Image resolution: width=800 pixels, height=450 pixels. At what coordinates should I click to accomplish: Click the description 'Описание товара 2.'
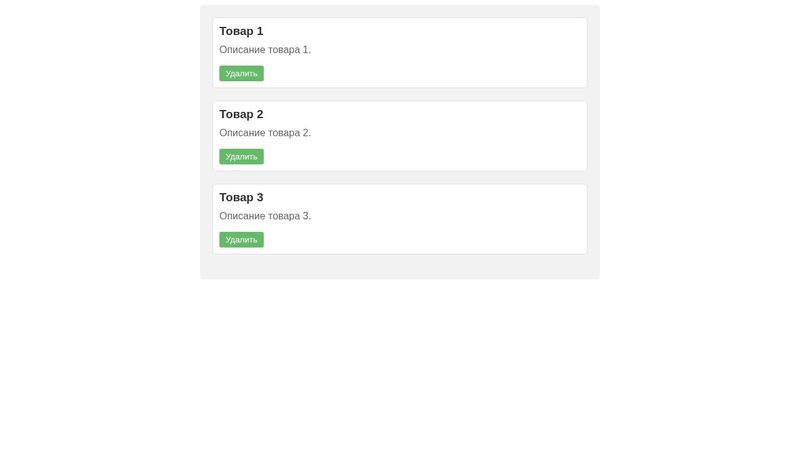pyautogui.click(x=265, y=133)
